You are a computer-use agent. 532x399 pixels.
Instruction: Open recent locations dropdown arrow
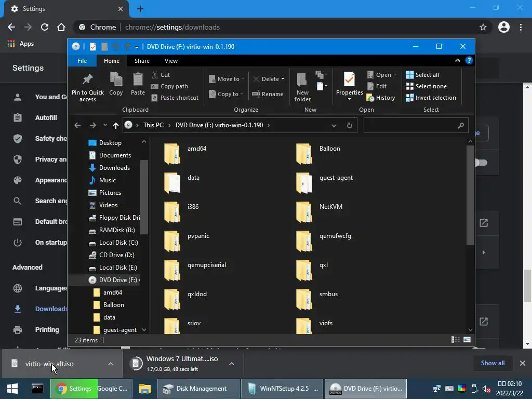105,125
